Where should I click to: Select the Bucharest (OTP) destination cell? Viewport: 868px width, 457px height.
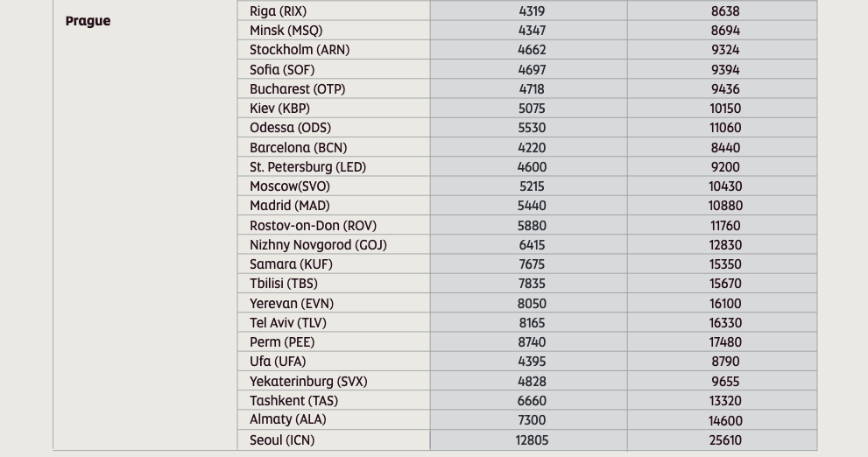pos(334,89)
